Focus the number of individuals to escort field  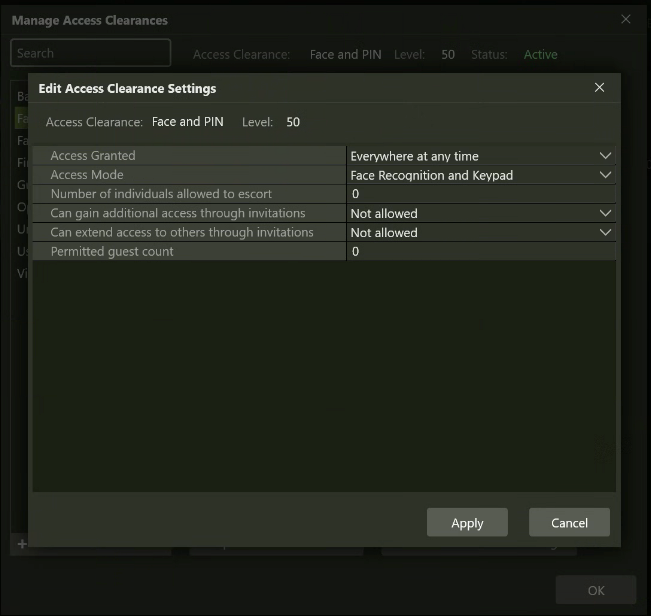[x=480, y=194]
